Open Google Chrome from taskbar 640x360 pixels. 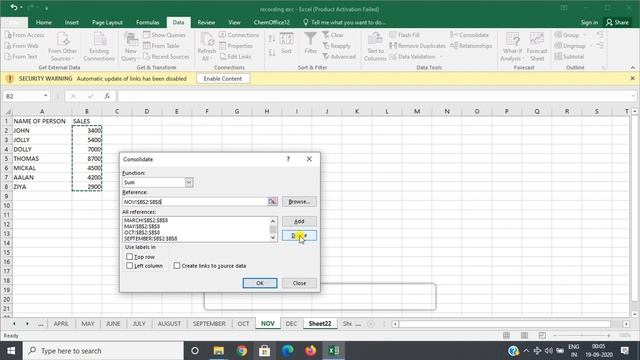coord(242,351)
